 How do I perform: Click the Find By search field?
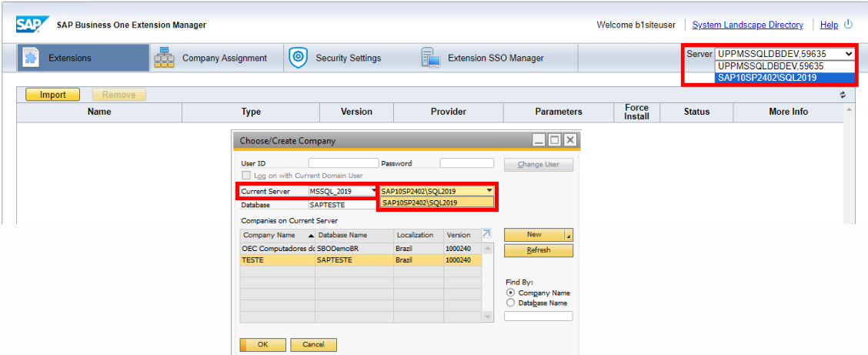click(x=538, y=316)
